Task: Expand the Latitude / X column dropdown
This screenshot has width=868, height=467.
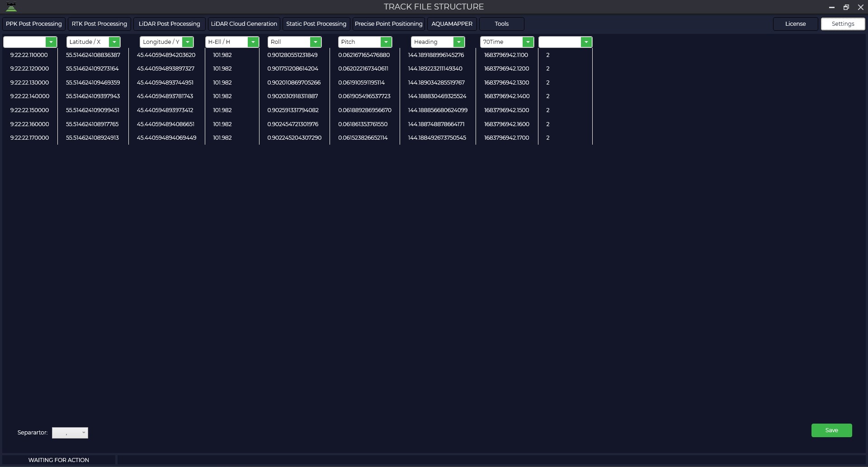Action: click(114, 42)
